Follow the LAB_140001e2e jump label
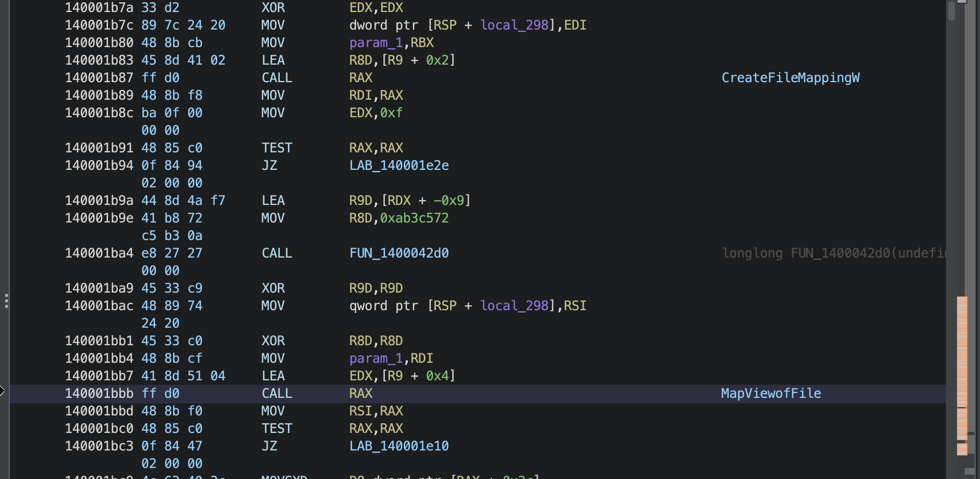The width and height of the screenshot is (980, 479). pyautogui.click(x=399, y=166)
